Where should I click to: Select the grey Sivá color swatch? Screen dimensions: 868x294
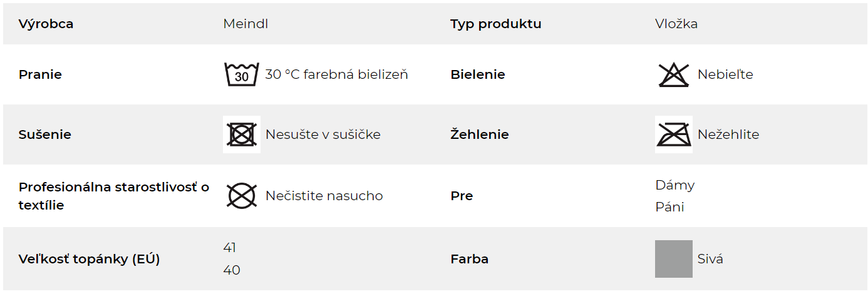[x=674, y=259]
